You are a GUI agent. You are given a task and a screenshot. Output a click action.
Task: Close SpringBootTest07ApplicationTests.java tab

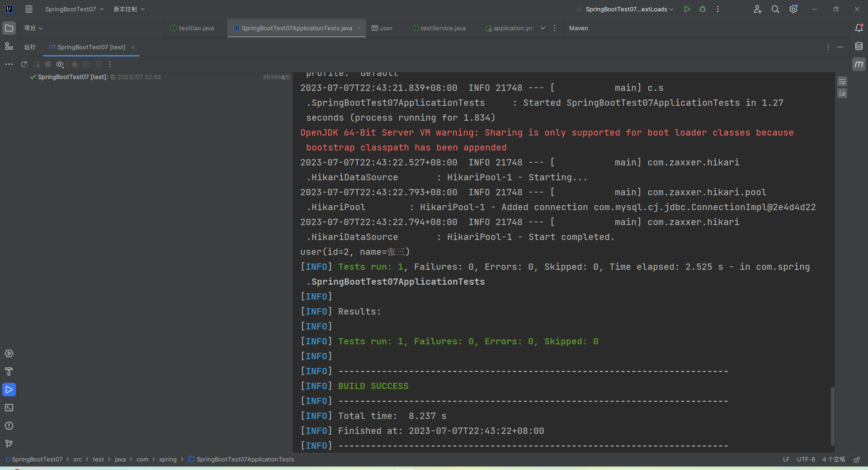[x=359, y=28]
